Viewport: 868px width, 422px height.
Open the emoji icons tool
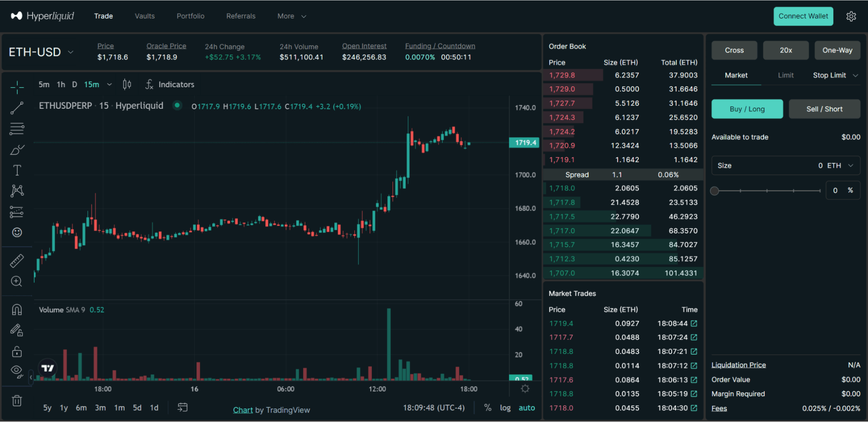pos(17,232)
